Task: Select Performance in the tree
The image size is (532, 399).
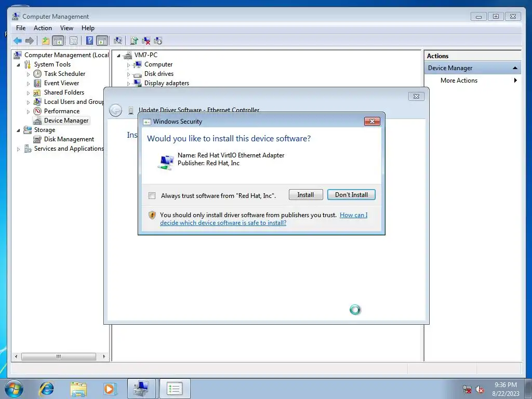Action: pyautogui.click(x=62, y=111)
